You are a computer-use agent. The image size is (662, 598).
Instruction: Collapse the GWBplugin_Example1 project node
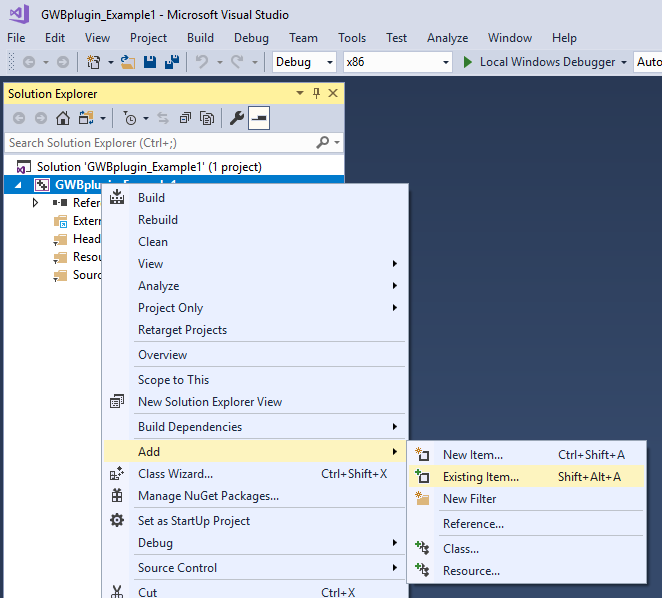coord(18,185)
